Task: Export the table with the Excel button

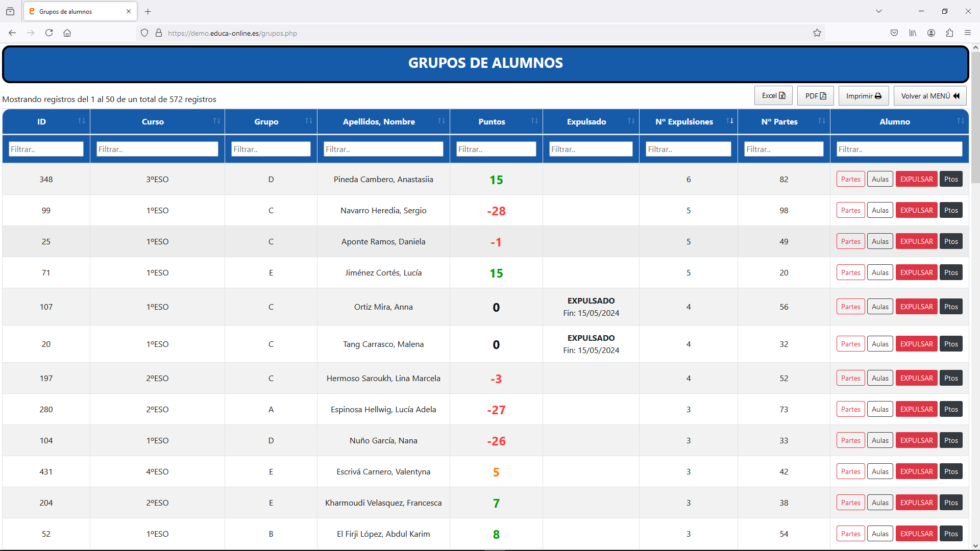Action: 773,96
